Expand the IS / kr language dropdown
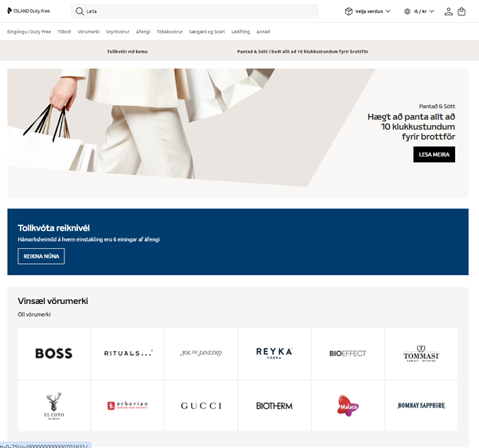Viewport: 479px width, 448px height. coord(419,11)
